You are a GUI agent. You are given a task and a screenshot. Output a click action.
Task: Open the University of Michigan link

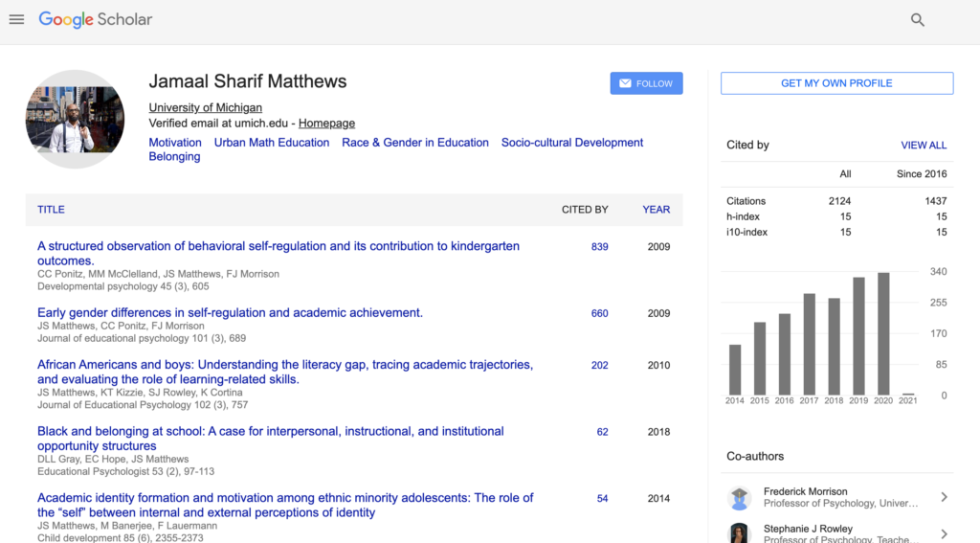205,108
